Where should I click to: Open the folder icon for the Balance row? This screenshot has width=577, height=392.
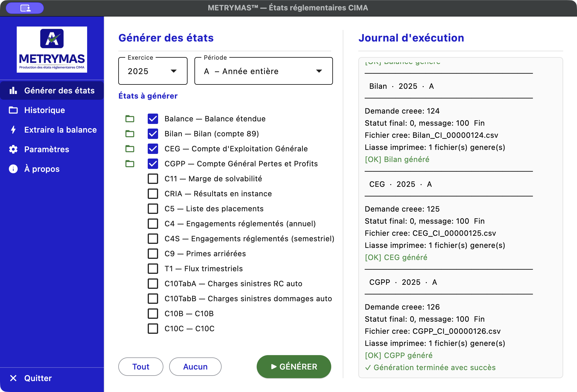[x=130, y=119]
